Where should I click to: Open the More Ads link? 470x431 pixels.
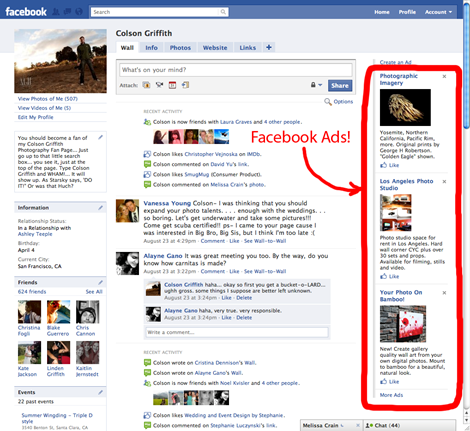click(x=391, y=395)
